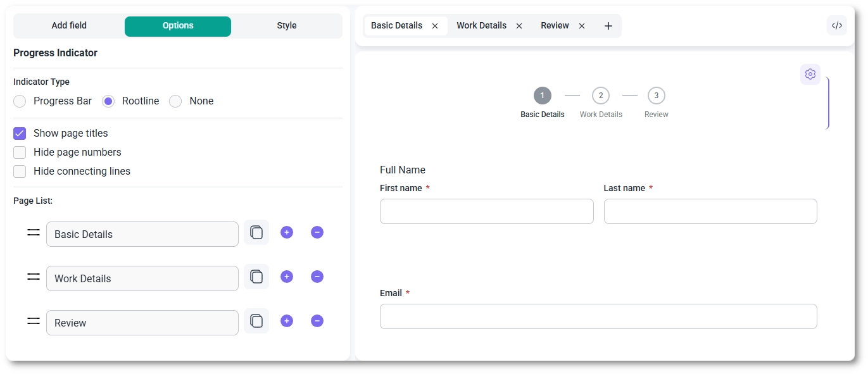The height and width of the screenshot is (374, 868).
Task: Click the Full Name heading
Action: pyautogui.click(x=403, y=170)
